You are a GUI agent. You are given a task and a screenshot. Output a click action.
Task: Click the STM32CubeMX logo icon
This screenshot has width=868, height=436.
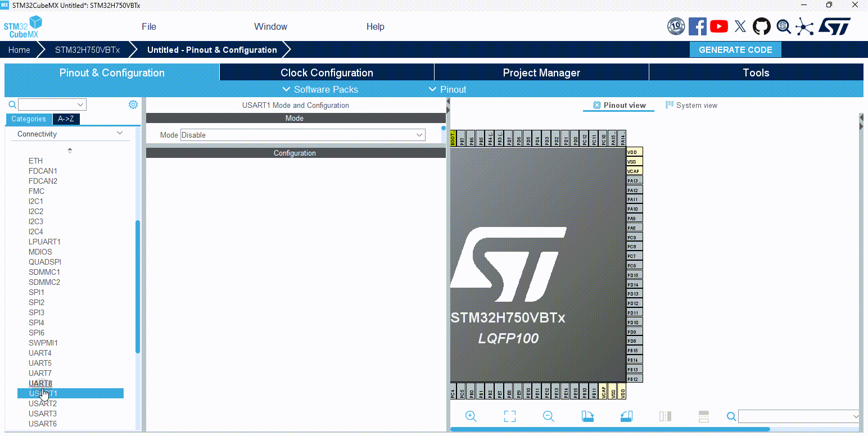pos(23,26)
